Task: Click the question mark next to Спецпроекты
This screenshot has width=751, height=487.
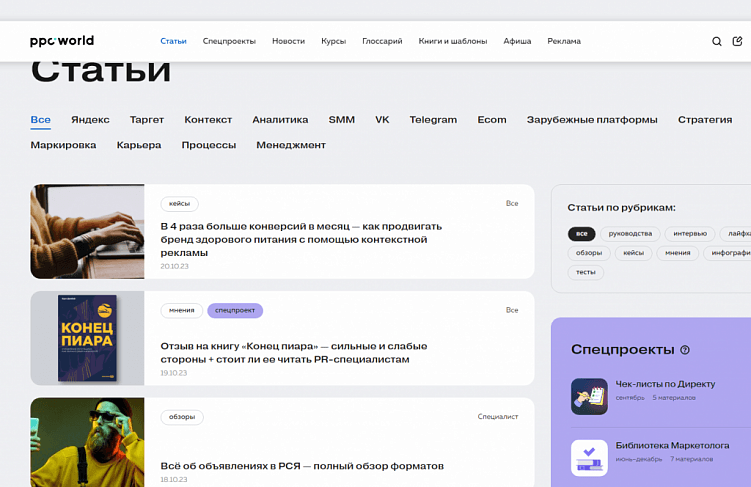Action: coord(685,350)
